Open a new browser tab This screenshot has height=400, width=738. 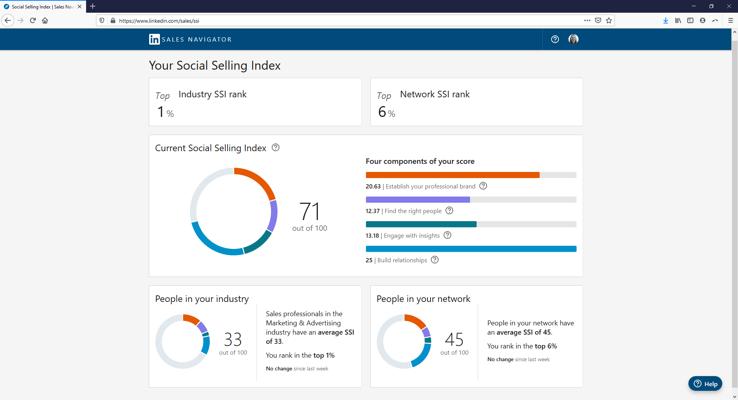click(x=93, y=7)
